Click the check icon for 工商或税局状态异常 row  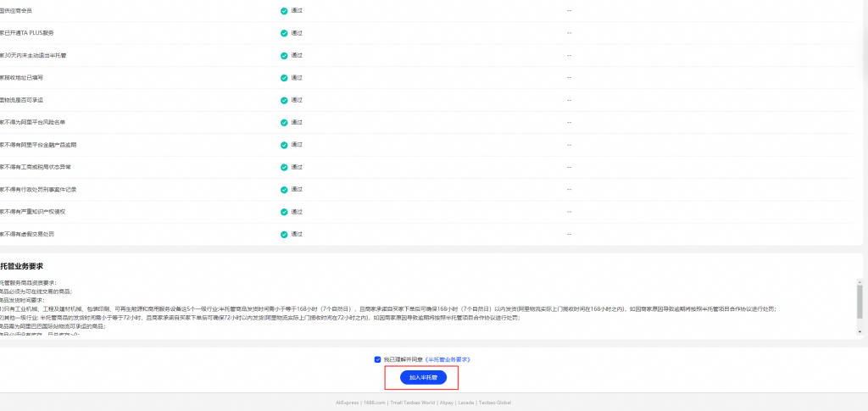pos(284,167)
